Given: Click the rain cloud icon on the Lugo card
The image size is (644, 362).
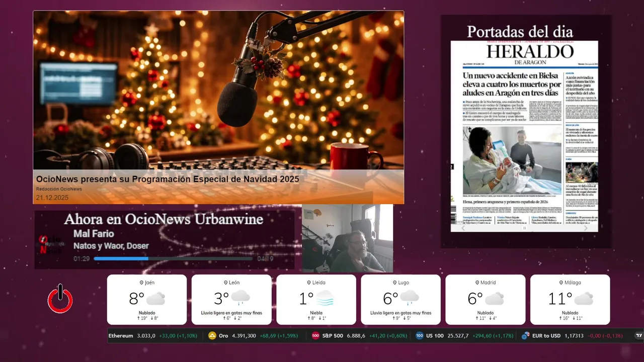Looking at the screenshot, I should pyautogui.click(x=410, y=298).
